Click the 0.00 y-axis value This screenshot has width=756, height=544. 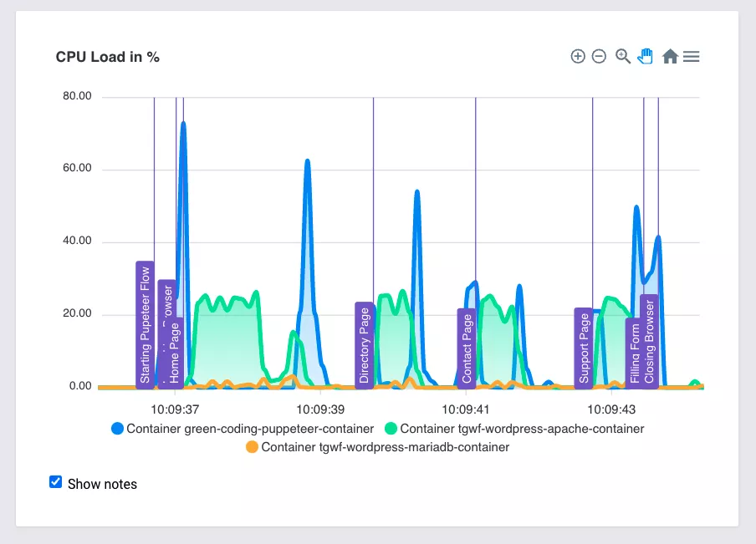tap(80, 386)
